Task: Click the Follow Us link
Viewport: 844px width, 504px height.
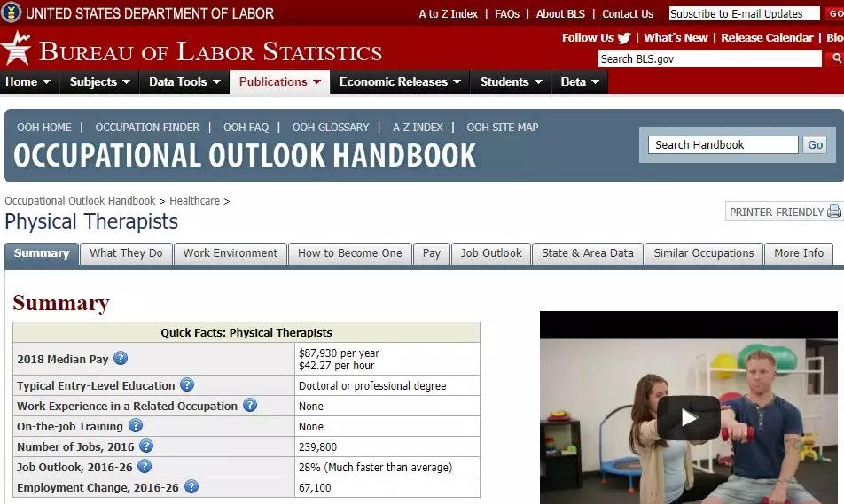Action: tap(588, 38)
